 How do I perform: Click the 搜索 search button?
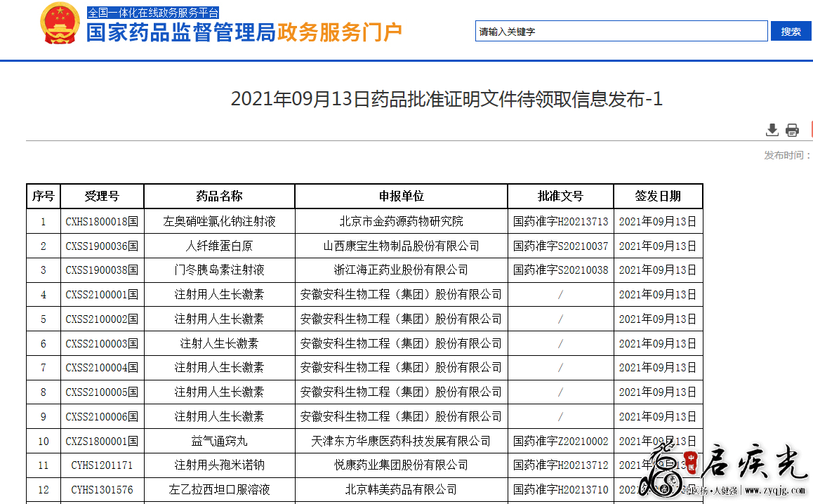coord(791,31)
